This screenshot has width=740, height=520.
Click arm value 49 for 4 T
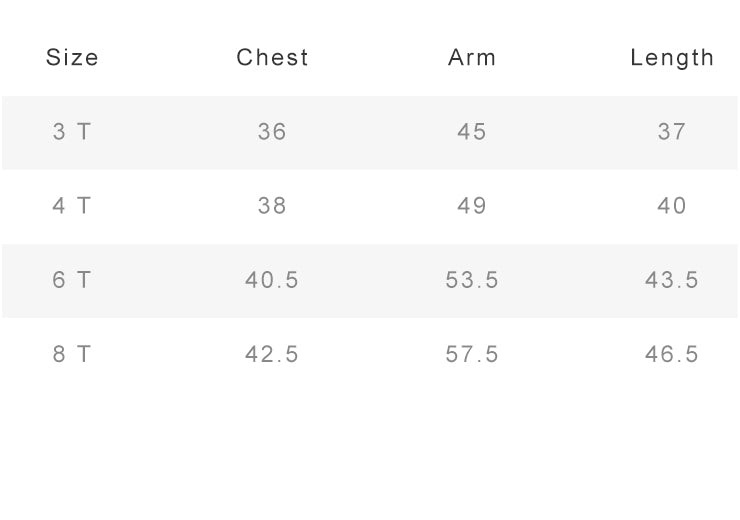click(472, 206)
